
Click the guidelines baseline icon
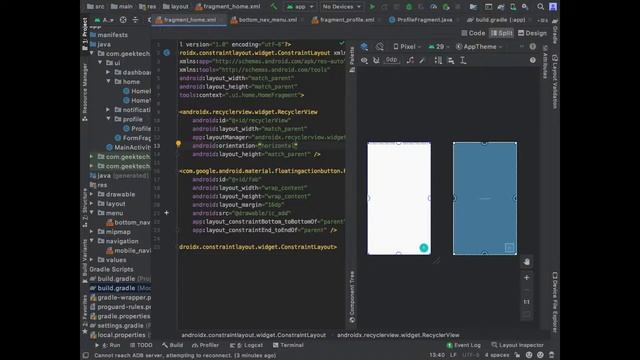[463, 60]
